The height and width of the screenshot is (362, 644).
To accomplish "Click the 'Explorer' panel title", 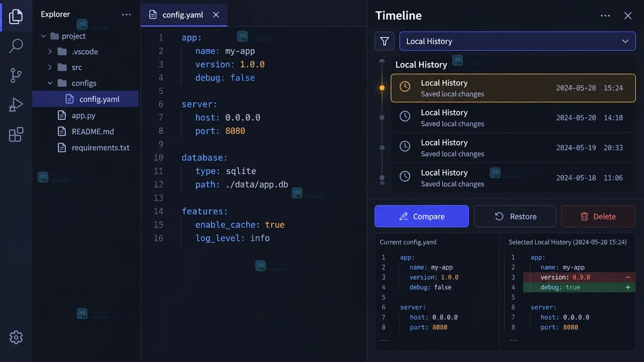I will pos(55,14).
